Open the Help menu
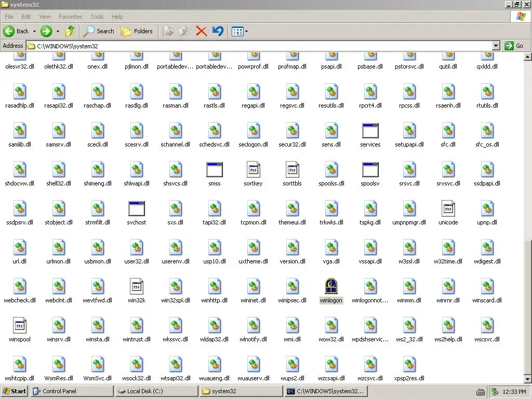 (x=117, y=17)
